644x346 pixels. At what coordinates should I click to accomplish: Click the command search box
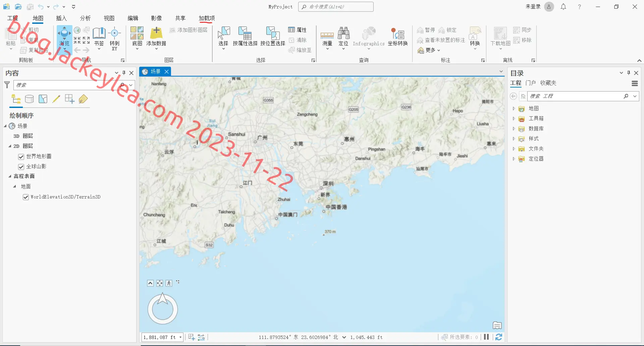coord(336,7)
